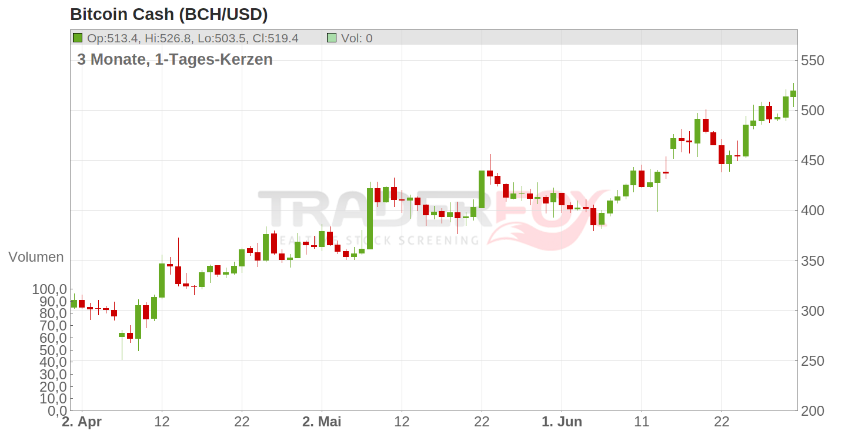Click the last green candle near 520
The width and height of the screenshot is (868, 434).
click(793, 94)
